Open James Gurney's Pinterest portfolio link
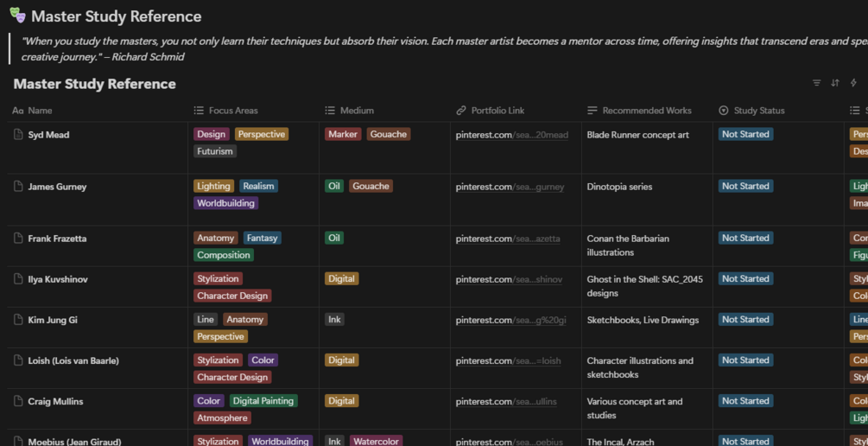Image resolution: width=868 pixels, height=446 pixels. (510, 187)
